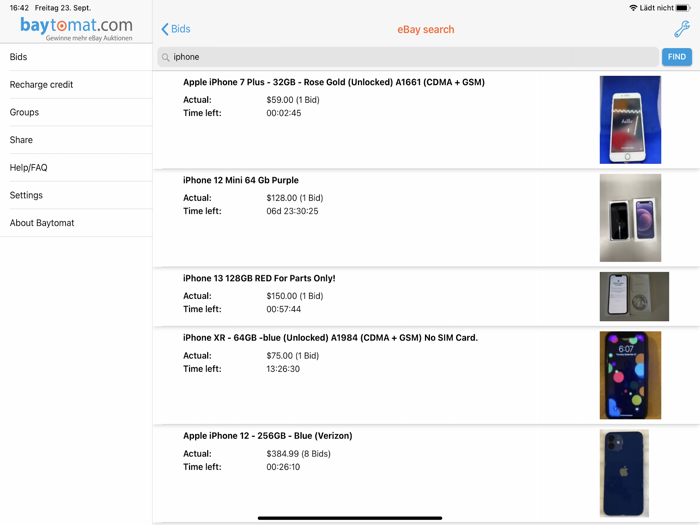Click the Lädt nicht charging status

[x=656, y=8]
